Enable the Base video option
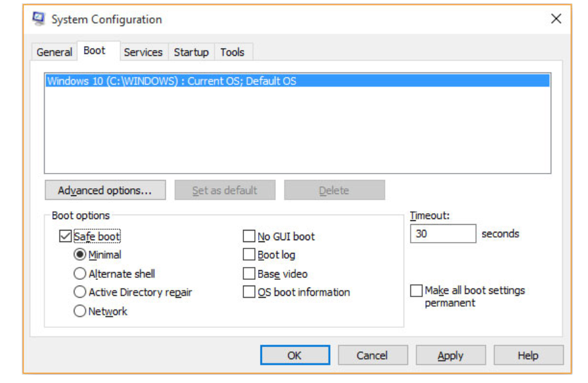This screenshot has width=588, height=383. [249, 273]
